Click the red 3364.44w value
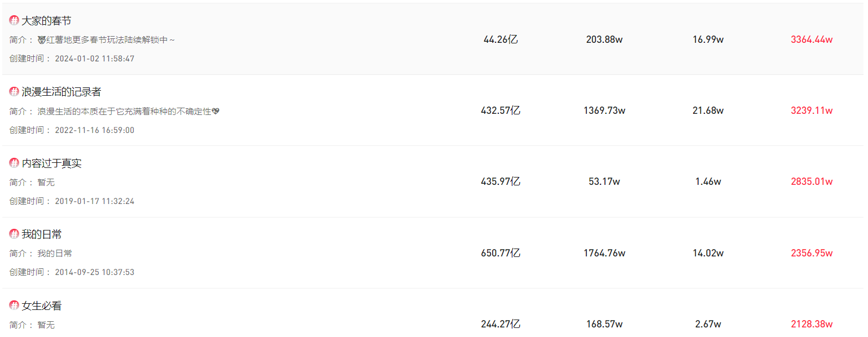The image size is (868, 337). 812,39
